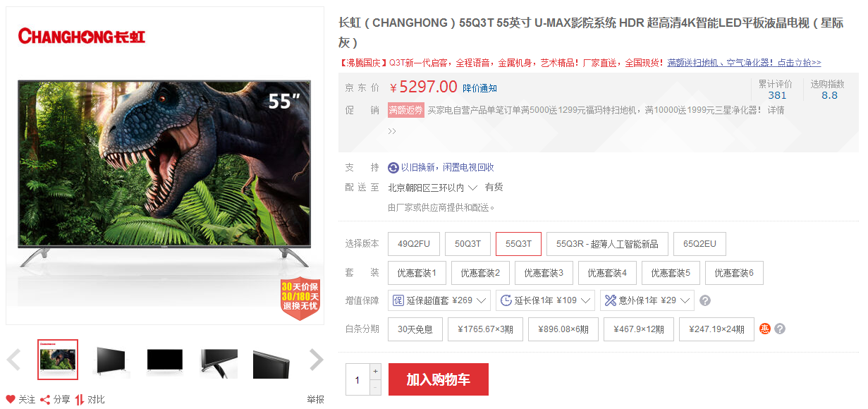The height and width of the screenshot is (409, 868).
Task: Select 优惠套装6 bundle option
Action: (734, 272)
